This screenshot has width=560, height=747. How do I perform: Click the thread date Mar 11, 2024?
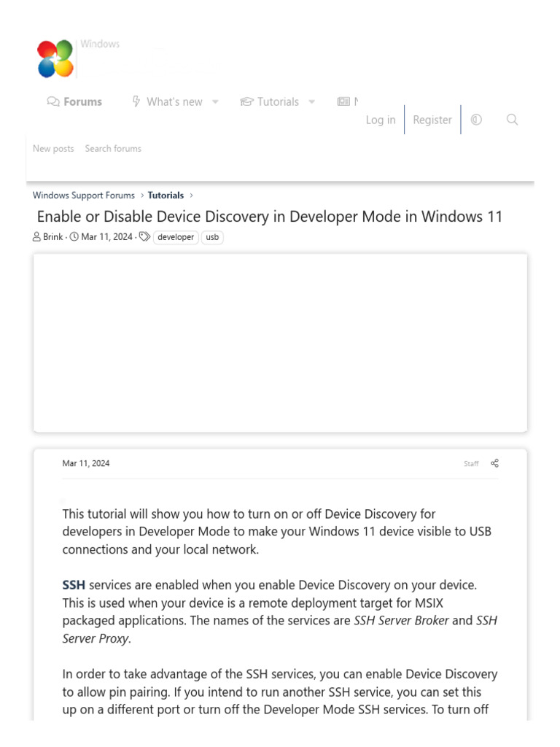pyautogui.click(x=106, y=237)
